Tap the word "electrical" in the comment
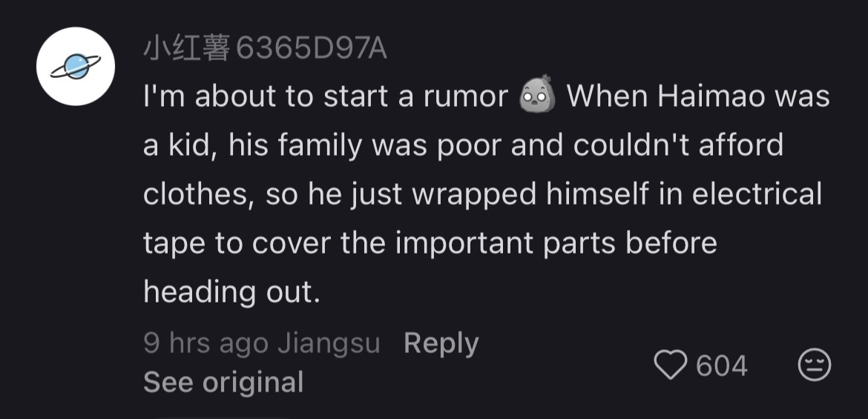868x419 pixels. [x=757, y=194]
